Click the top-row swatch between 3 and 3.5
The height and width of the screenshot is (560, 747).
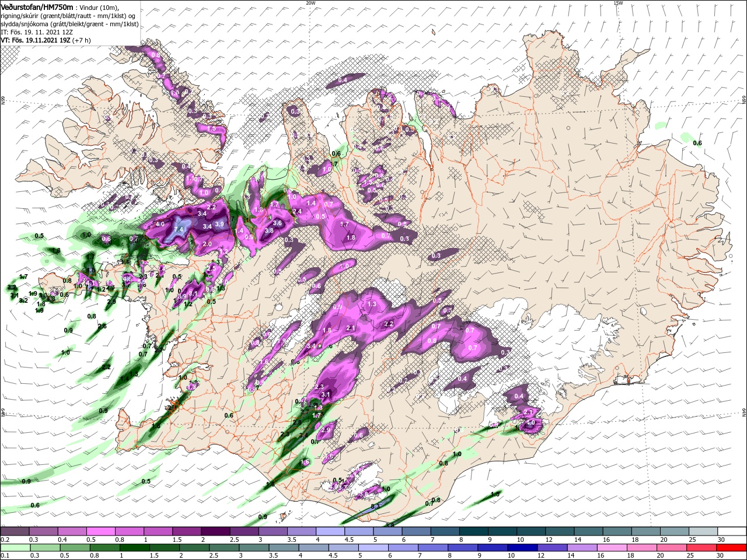pos(273,531)
